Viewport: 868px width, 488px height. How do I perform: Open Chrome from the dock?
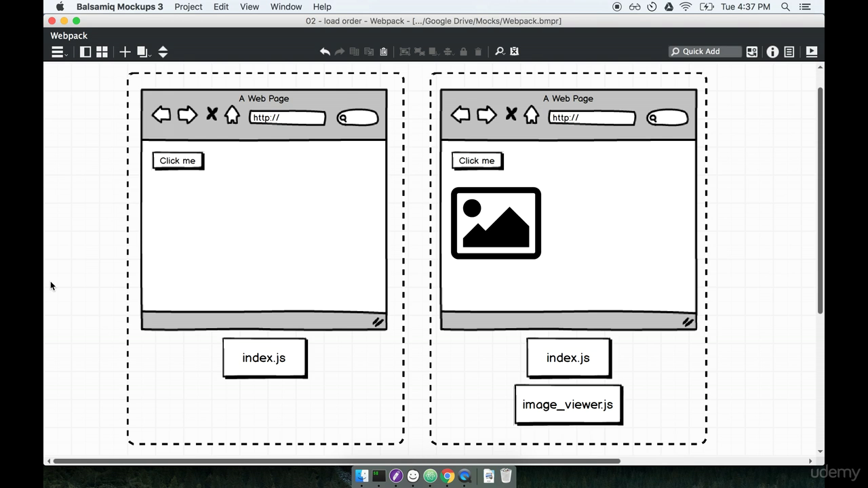pyautogui.click(x=448, y=476)
